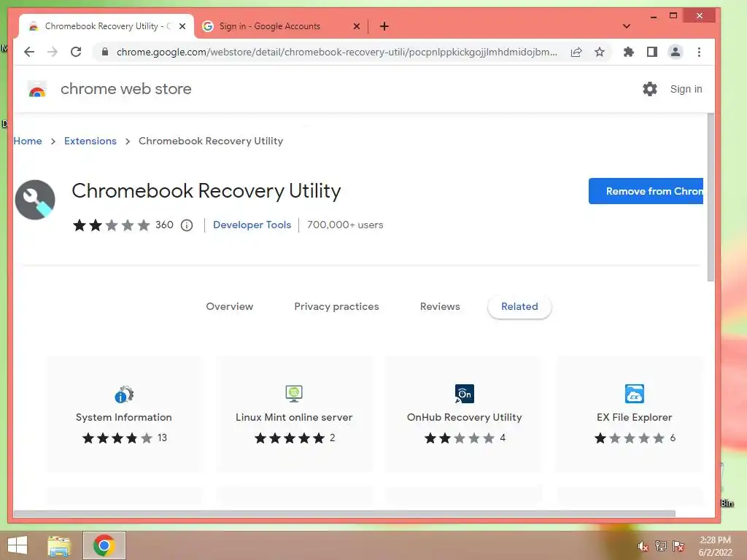Click the muted volume tray icon
Screen dimensions: 747x560
point(643,546)
